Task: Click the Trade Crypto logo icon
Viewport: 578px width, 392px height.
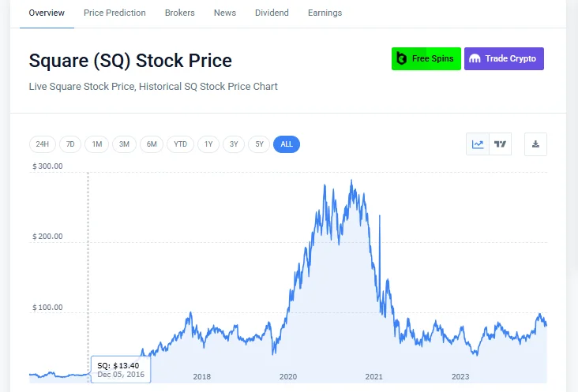Action: 475,59
